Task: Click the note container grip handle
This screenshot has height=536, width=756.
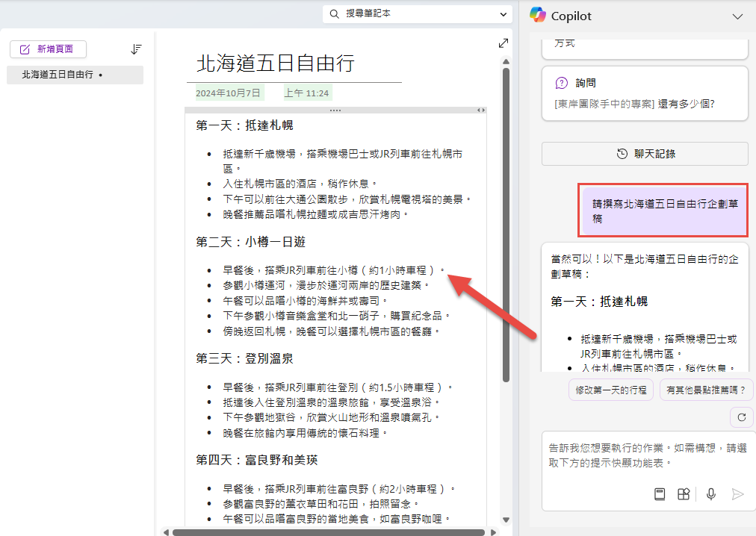Action: click(x=335, y=110)
